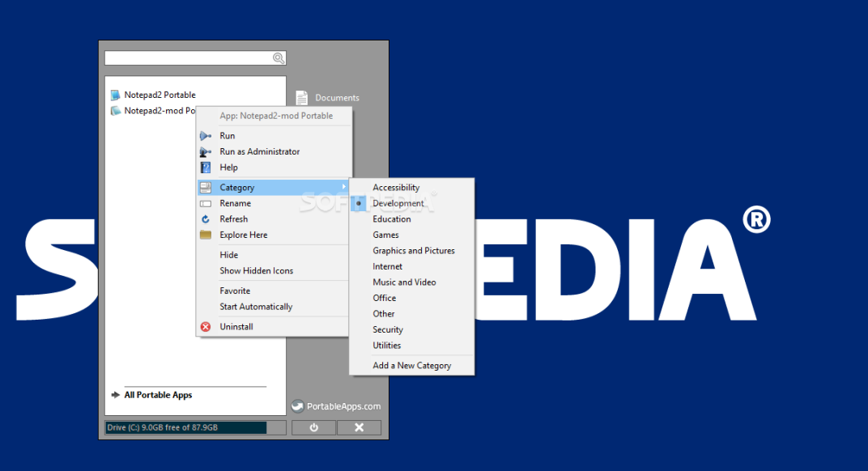
Task: Click the power button in the menu
Action: tap(314, 427)
